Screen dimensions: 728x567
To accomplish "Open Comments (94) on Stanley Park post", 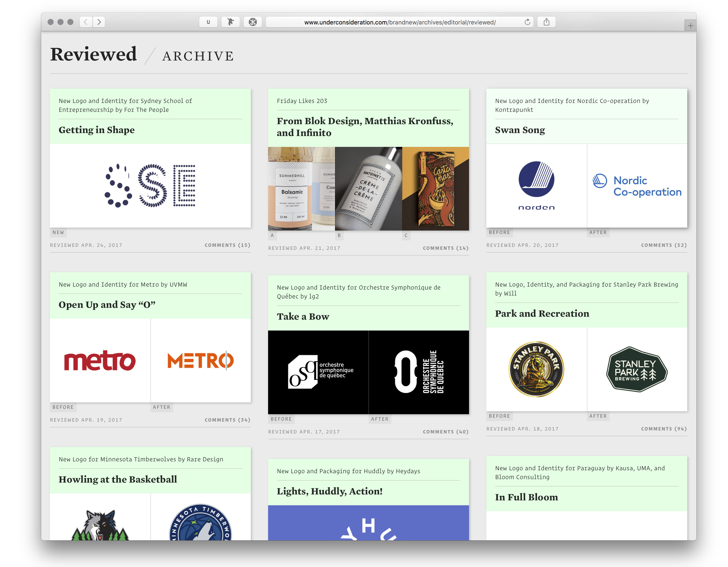I will coord(664,429).
